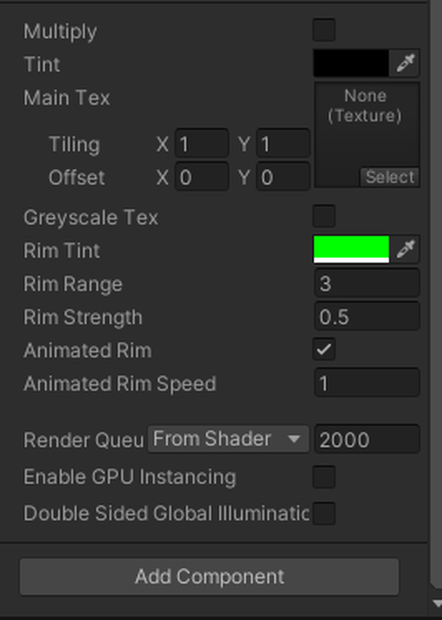Click the Add Component button

209,577
